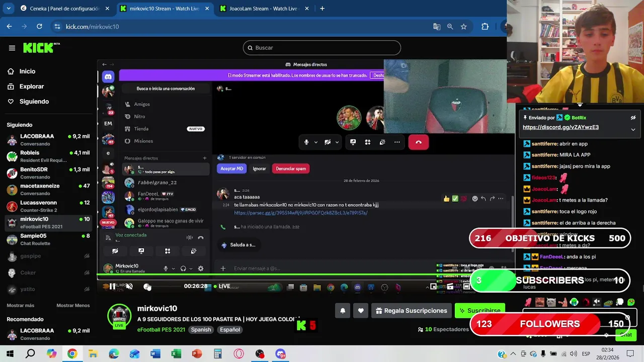
Task: Click Aceptar MD button in Discord
Action: click(x=231, y=168)
